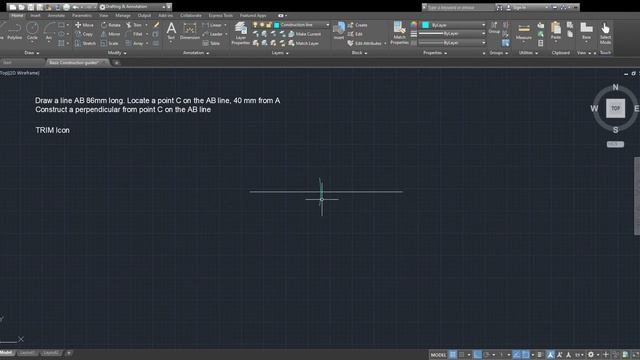Open workspace switching gear in status bar
This screenshot has width=640, height=360.
point(591,355)
